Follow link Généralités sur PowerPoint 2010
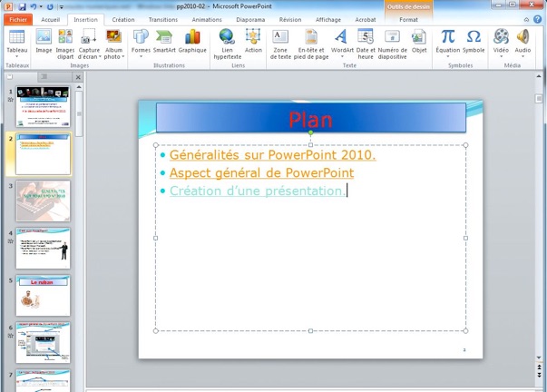This screenshot has height=392, width=547. (x=272, y=154)
